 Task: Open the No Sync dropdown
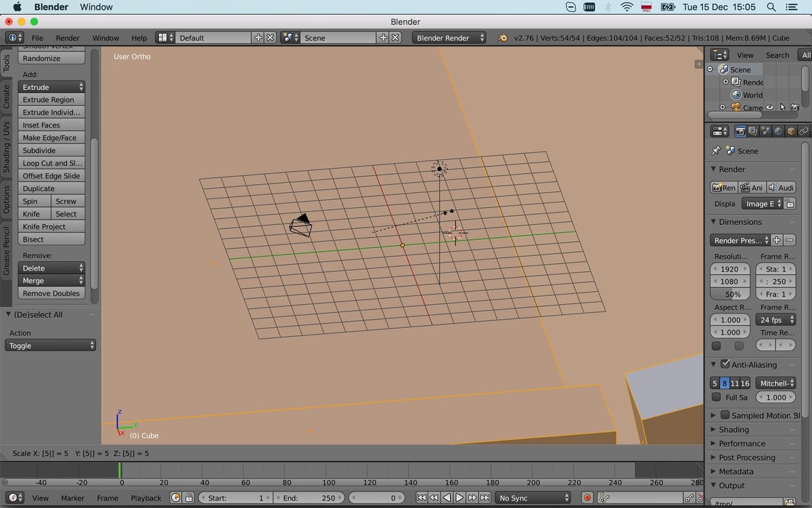(533, 498)
